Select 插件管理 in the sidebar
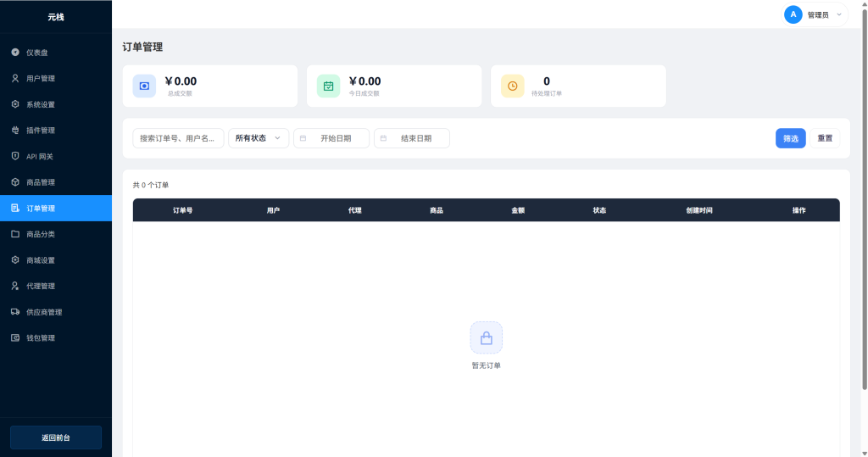Viewport: 868px width, 457px height. (x=56, y=131)
